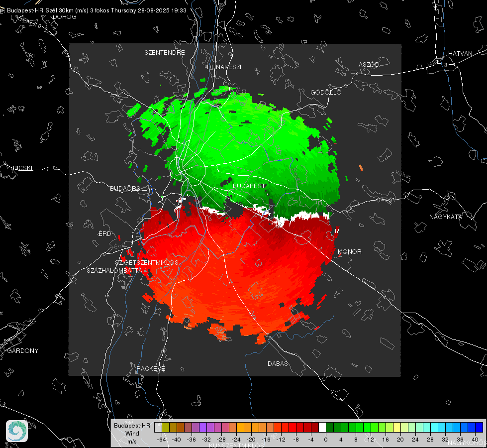487x448 pixels.
Task: Pick the olive swatch above label -64
Action: (x=166, y=428)
